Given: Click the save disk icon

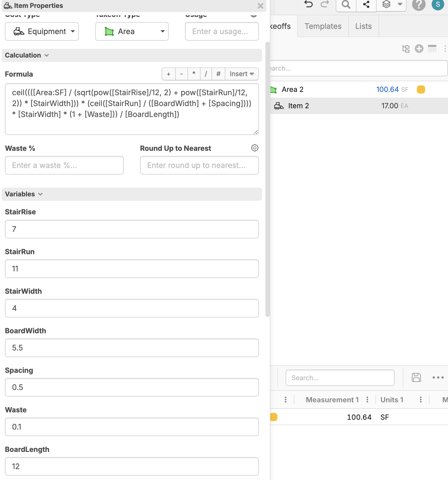Looking at the screenshot, I should point(416,377).
